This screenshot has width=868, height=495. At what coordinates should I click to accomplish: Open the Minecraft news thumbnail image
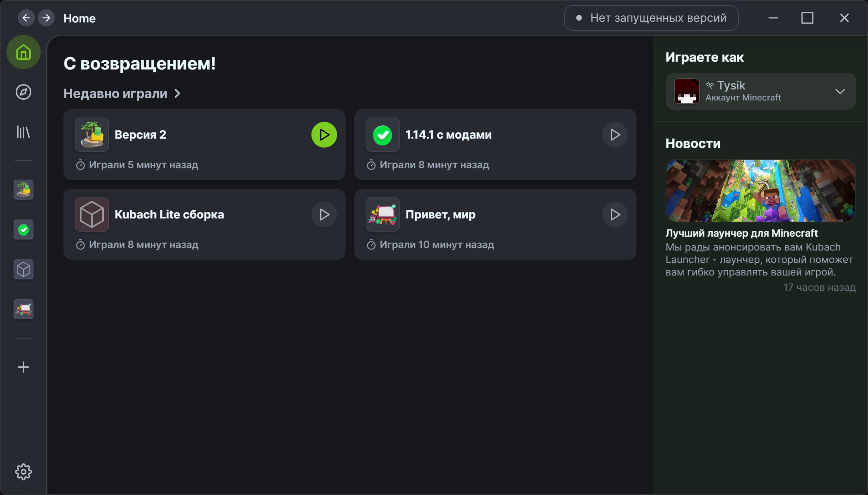pyautogui.click(x=760, y=191)
